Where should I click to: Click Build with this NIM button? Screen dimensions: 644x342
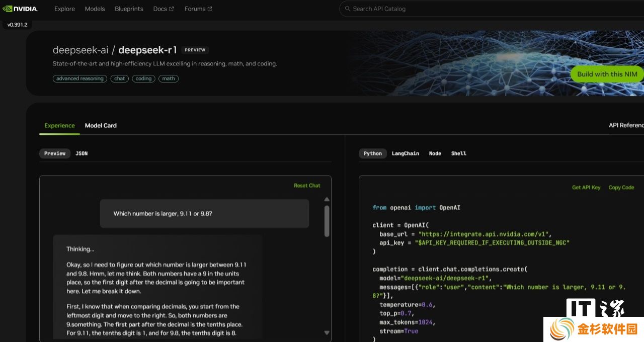[x=607, y=74]
